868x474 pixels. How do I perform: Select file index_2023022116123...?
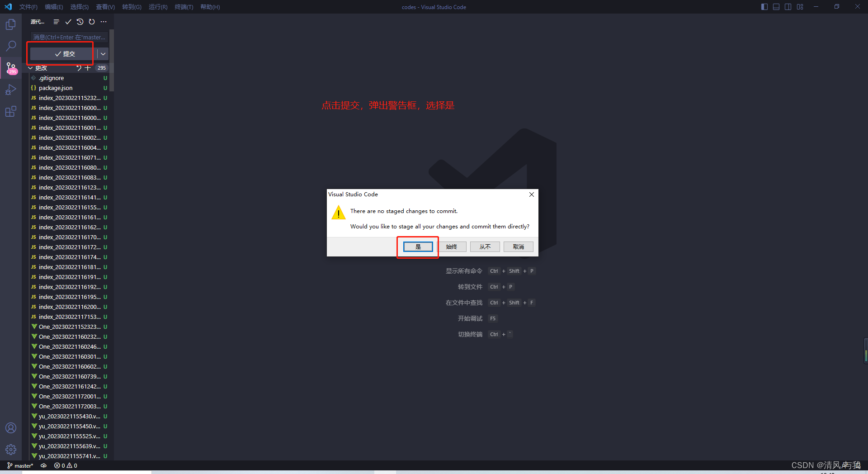(x=68, y=187)
